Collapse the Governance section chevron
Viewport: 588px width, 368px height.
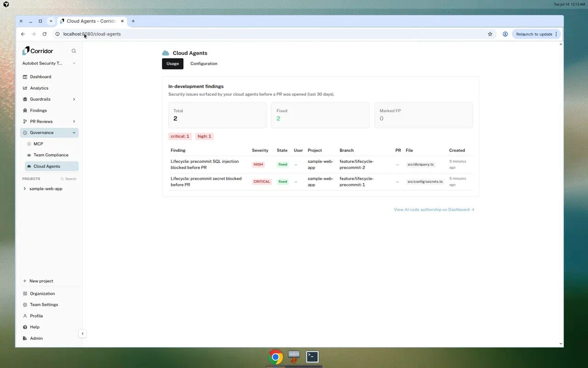tap(74, 132)
